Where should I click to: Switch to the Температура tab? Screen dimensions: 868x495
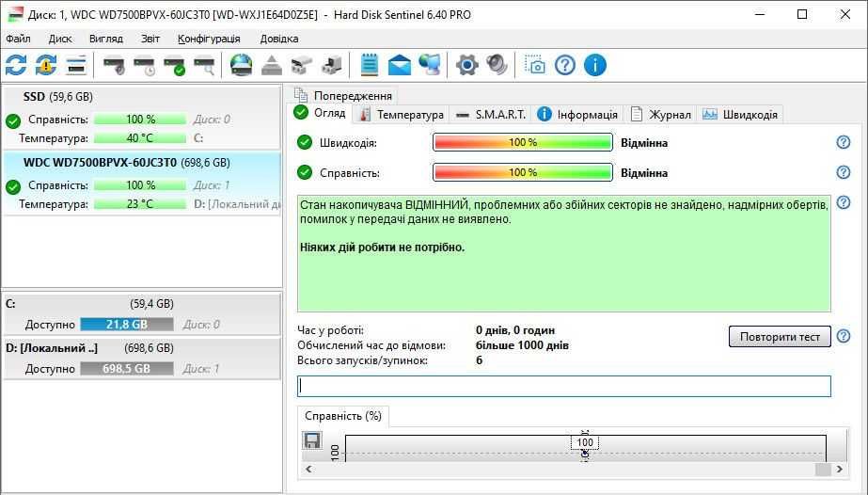[402, 115]
